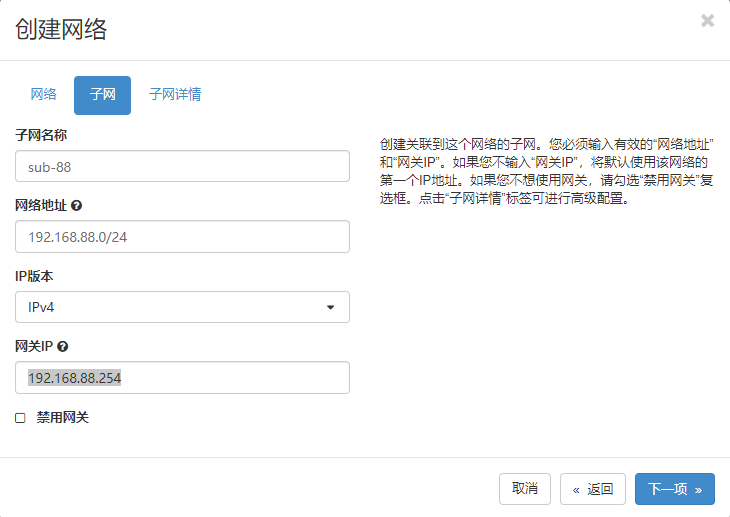Enable the 禁用网关 checkbox
Screen dimensions: 730x517
point(20,418)
